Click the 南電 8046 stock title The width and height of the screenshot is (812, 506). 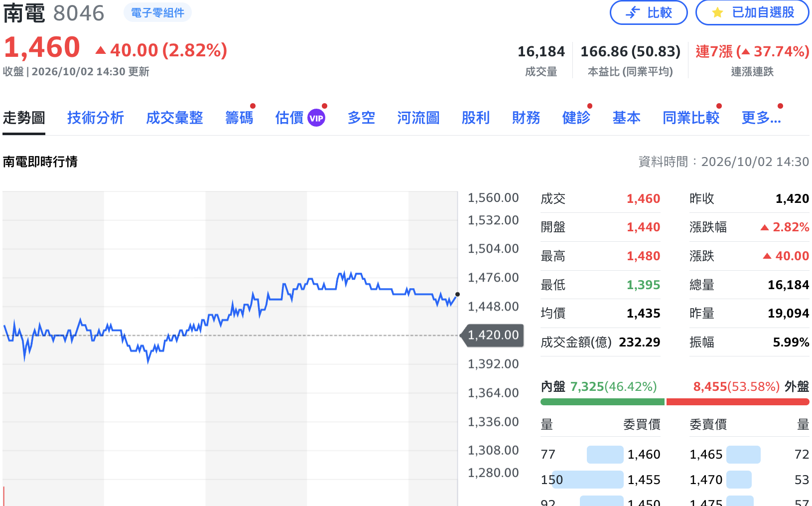tap(54, 13)
